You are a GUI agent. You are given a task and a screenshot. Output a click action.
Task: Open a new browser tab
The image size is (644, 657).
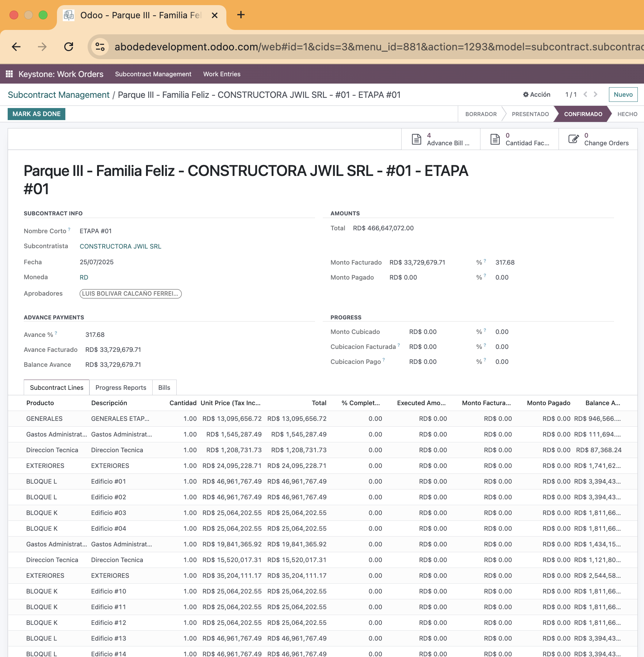tap(241, 15)
